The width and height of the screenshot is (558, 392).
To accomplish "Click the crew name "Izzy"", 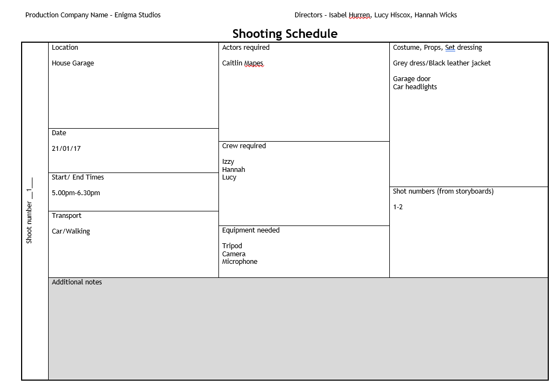I will (228, 162).
